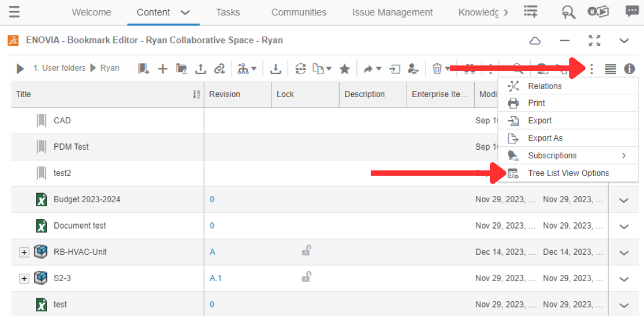Open revision A.1 link for S2-3
The image size is (644, 316).
215,278
